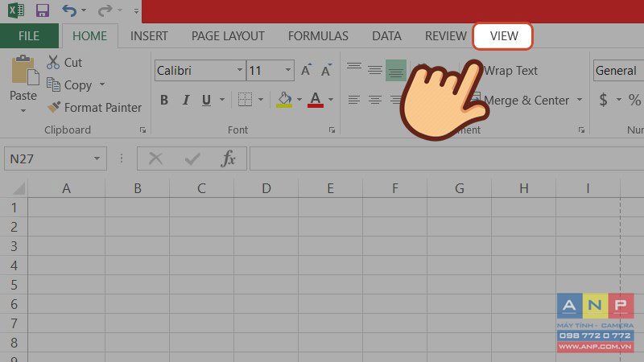Click the Paste clipboard icon
This screenshot has height=362, width=644.
pos(24,71)
